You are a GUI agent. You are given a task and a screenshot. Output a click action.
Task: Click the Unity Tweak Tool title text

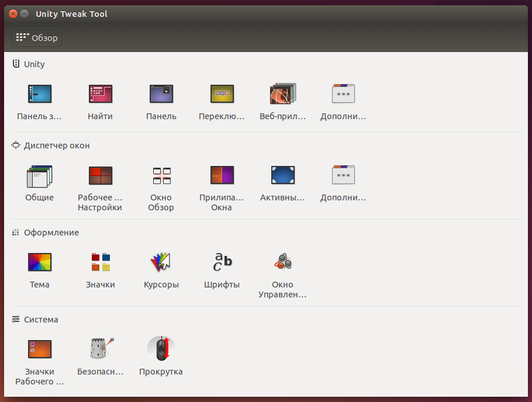(71, 14)
